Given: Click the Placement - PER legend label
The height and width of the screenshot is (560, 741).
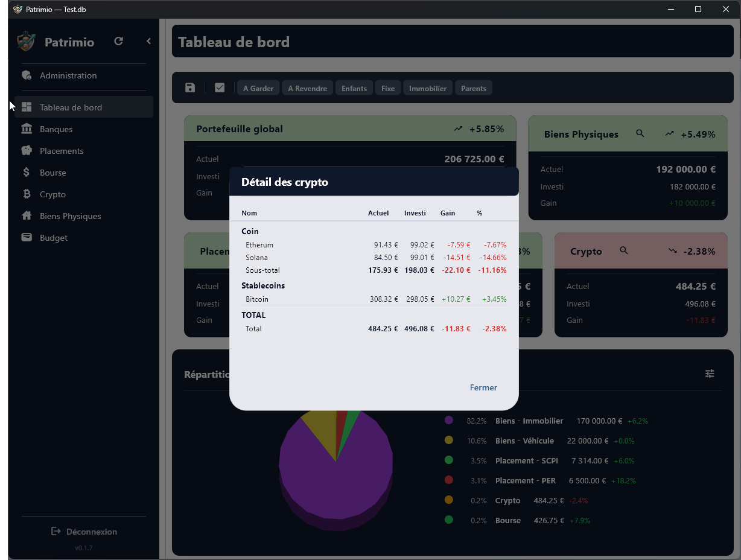Looking at the screenshot, I should [x=526, y=480].
